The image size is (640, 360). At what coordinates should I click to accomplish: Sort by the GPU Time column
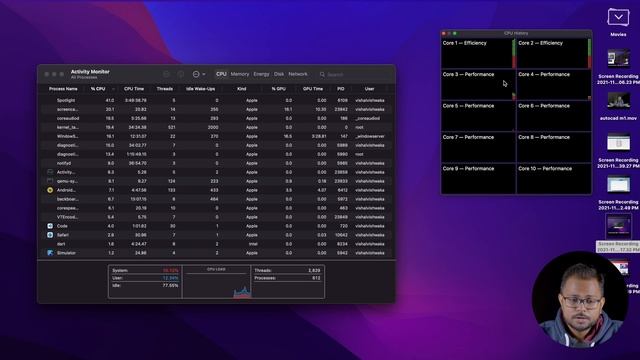tap(313, 89)
